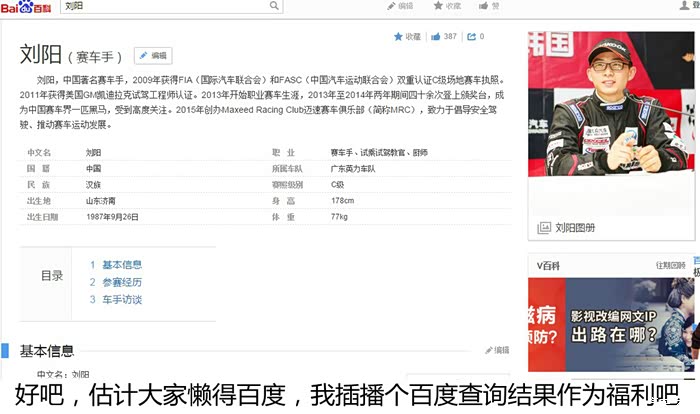Click the Baidu Baike logo
This screenshot has height=414, width=700.
(26, 7)
